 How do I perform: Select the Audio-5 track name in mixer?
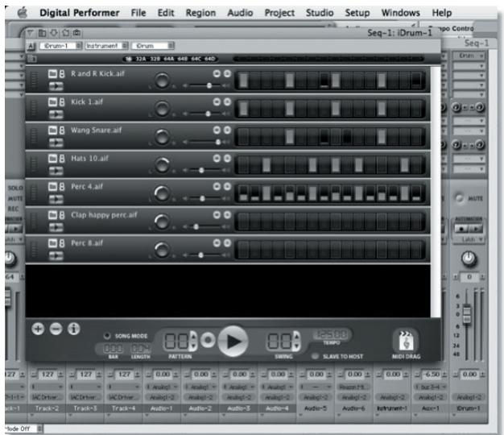[x=316, y=408]
